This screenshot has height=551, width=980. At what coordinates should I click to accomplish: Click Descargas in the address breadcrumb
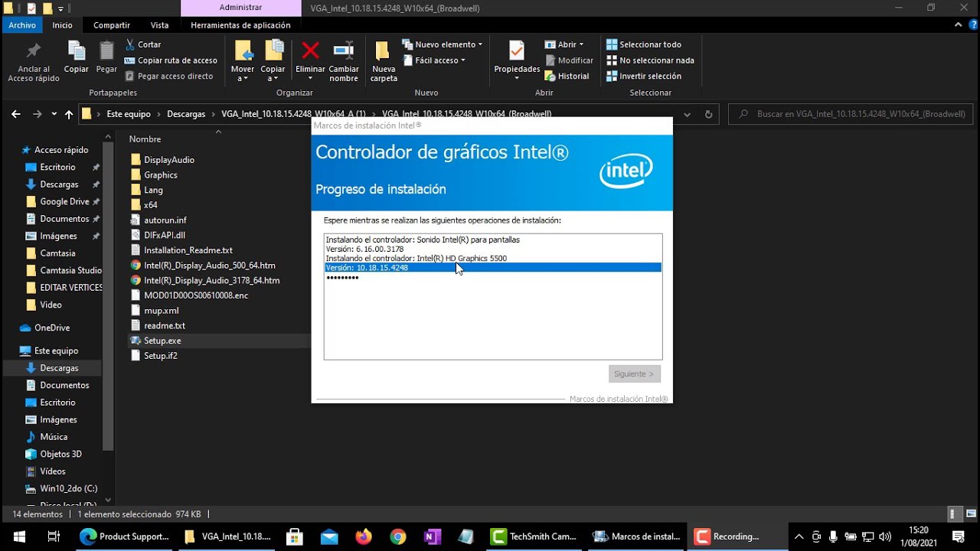tap(186, 114)
